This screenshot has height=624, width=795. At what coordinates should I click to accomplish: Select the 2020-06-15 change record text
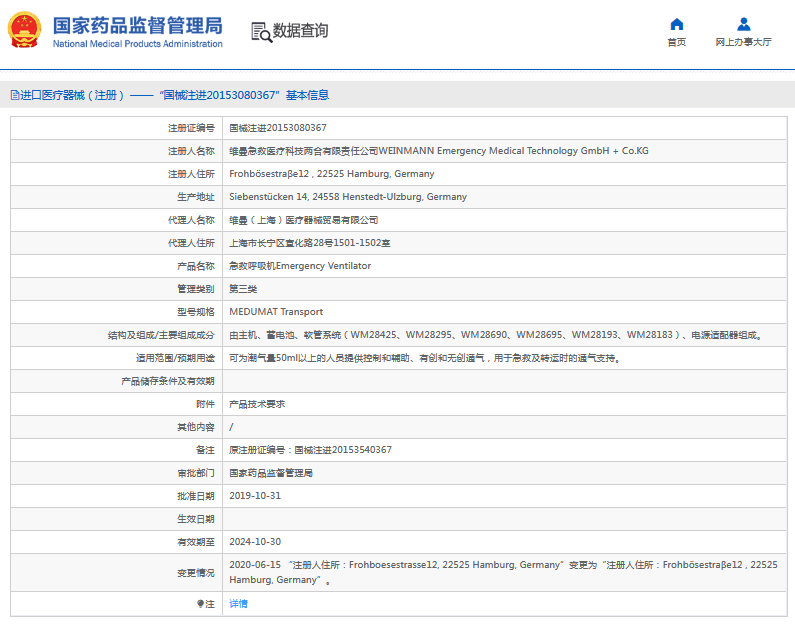click(x=503, y=572)
